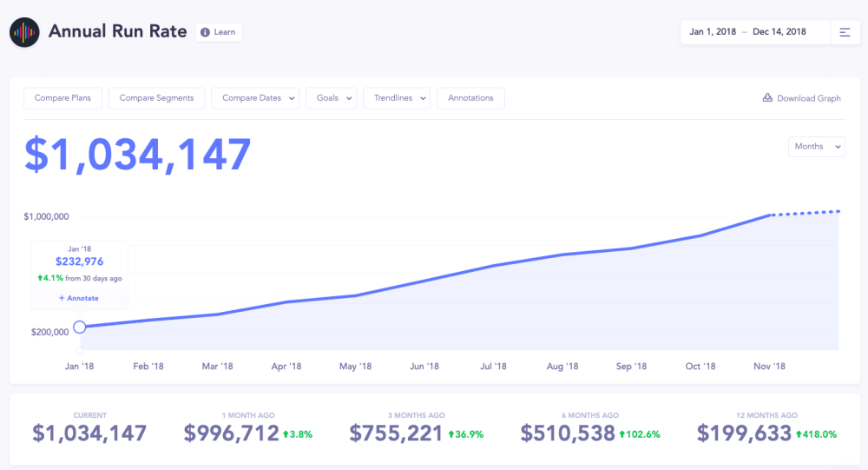The width and height of the screenshot is (868, 470).
Task: Select the 1 Month Ago value $996,712
Action: (231, 434)
